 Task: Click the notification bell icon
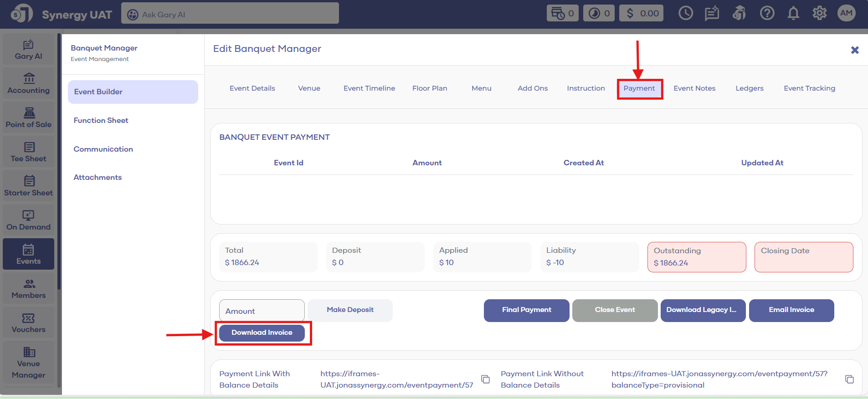(x=793, y=13)
